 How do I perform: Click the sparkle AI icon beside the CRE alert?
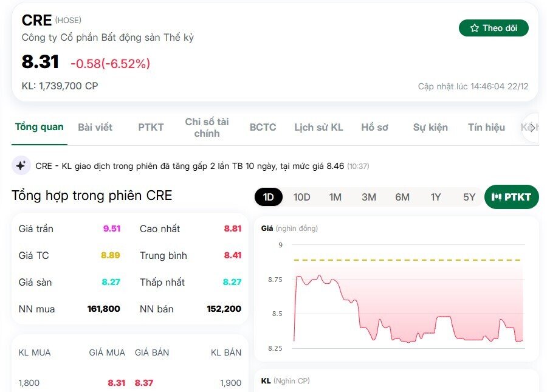click(x=20, y=165)
